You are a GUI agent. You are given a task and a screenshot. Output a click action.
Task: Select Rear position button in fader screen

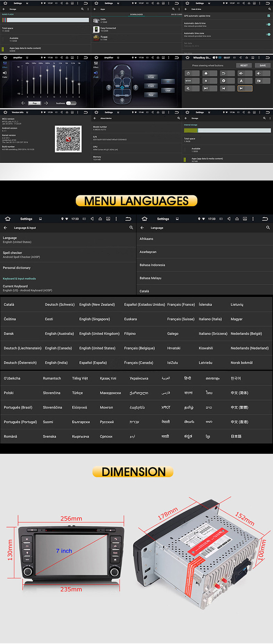point(151,95)
